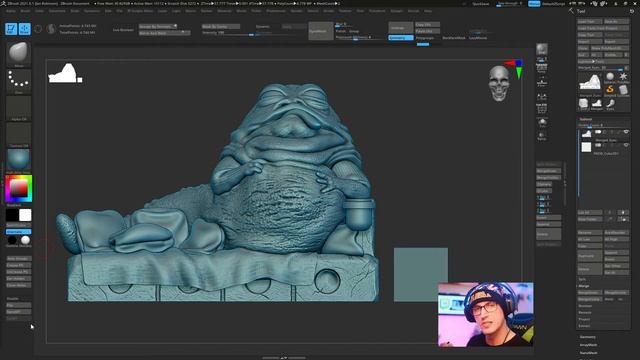
Task: Click the sphere icon beside poly counts
Action: [x=51, y=29]
